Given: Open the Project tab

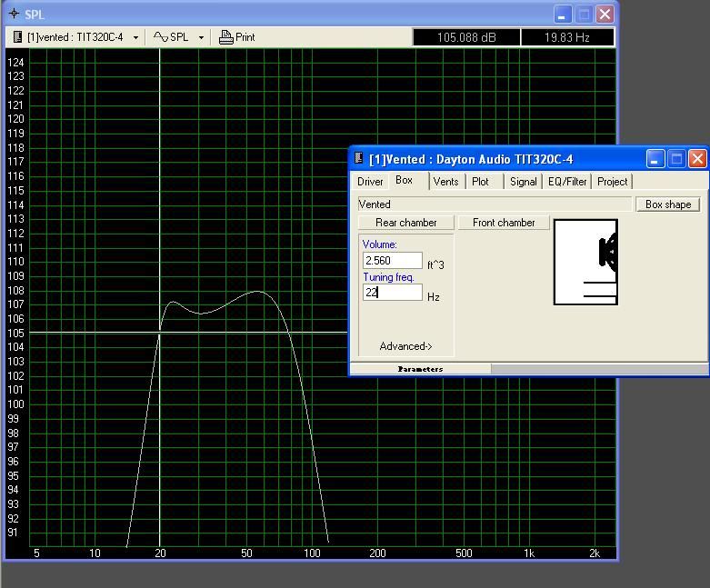Looking at the screenshot, I should click(612, 182).
